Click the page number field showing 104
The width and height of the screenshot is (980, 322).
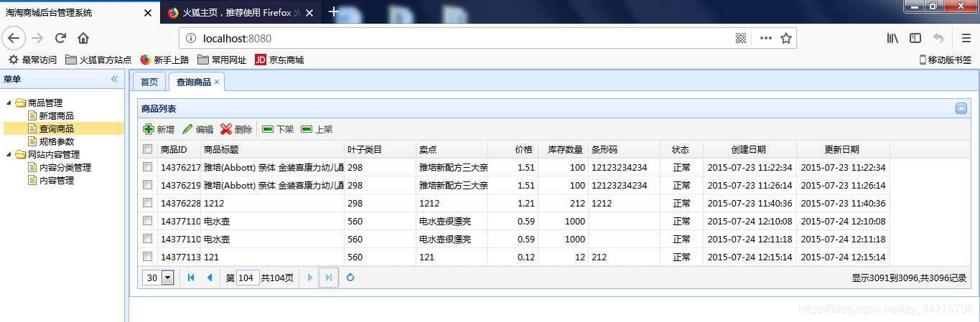click(x=248, y=278)
